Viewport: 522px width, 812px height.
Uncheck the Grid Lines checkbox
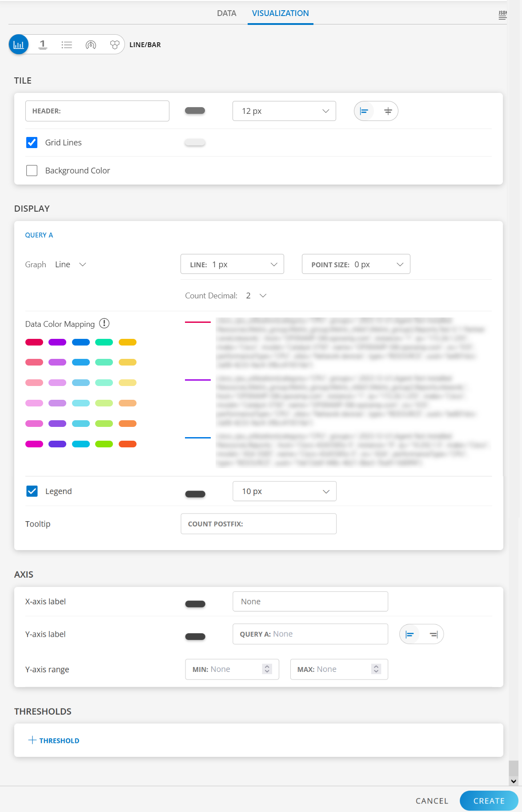tap(32, 143)
